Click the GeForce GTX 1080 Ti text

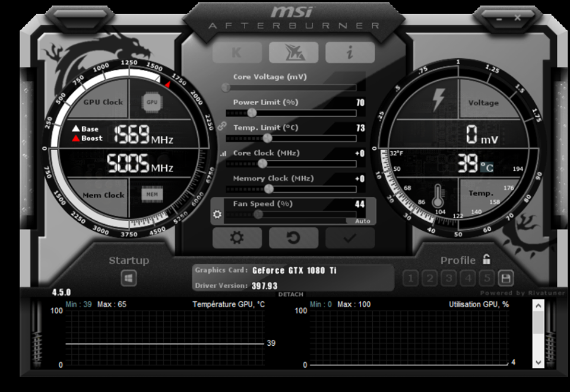(294, 270)
